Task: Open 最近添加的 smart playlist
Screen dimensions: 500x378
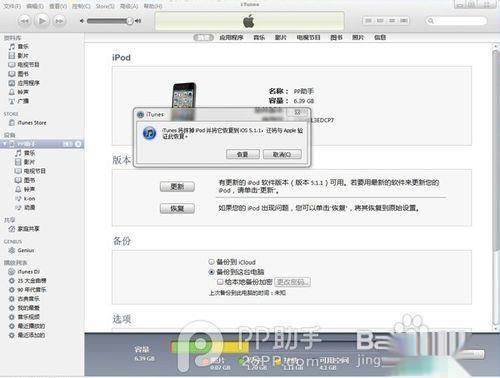Action: coord(27,335)
